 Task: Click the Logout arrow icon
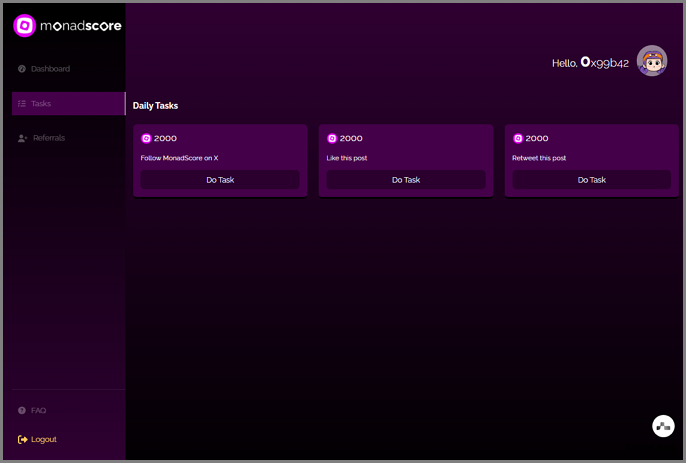click(22, 439)
